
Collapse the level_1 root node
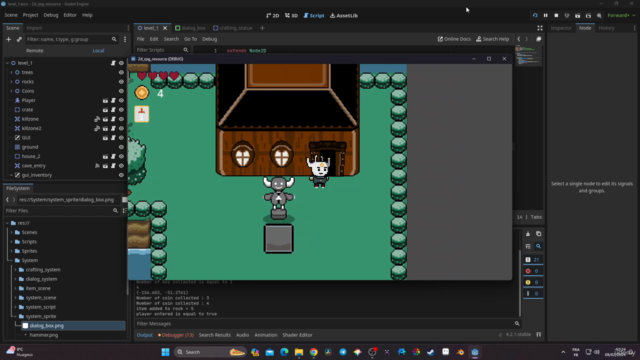pos(7,63)
